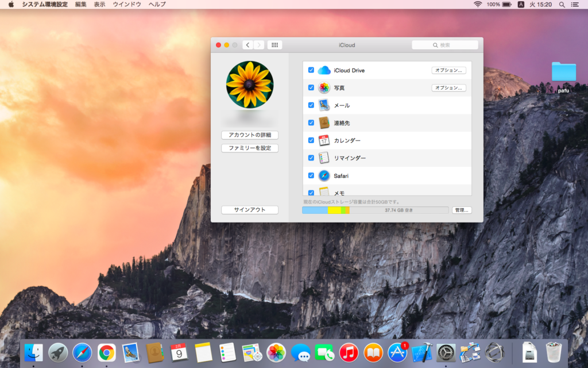Open iTunes music note icon in Dock

[349, 352]
